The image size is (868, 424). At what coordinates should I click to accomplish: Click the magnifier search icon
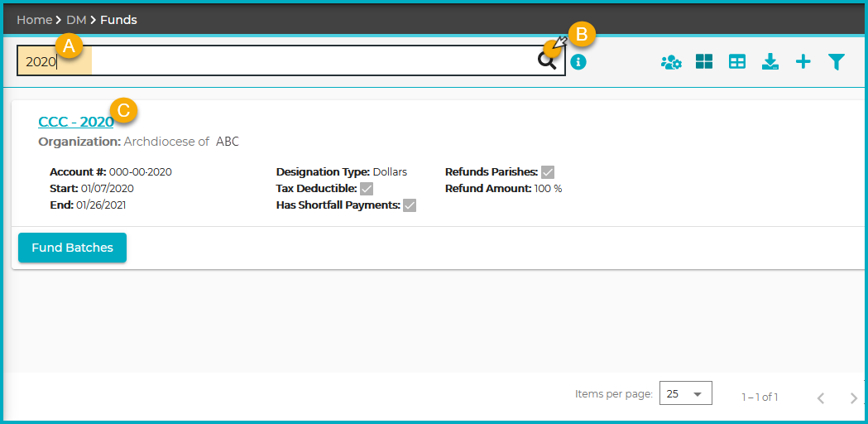[x=548, y=61]
